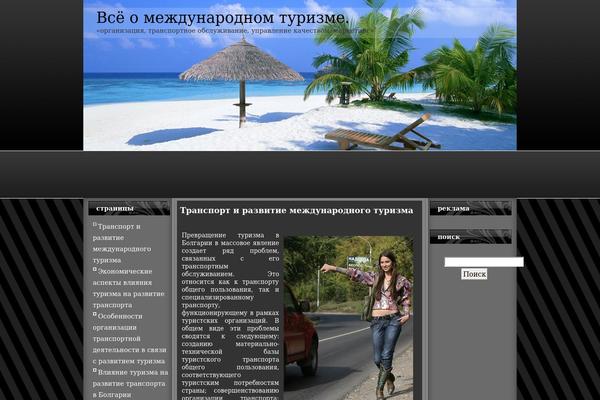Screen dimensions: 600x400
Task: Click the hitchhiker girl article image
Action: pos(349,318)
